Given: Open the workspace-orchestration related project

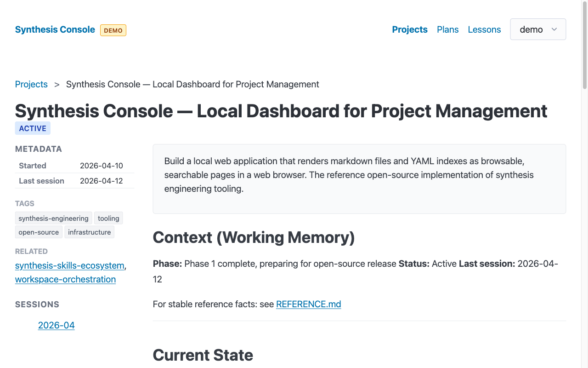Looking at the screenshot, I should [x=65, y=279].
